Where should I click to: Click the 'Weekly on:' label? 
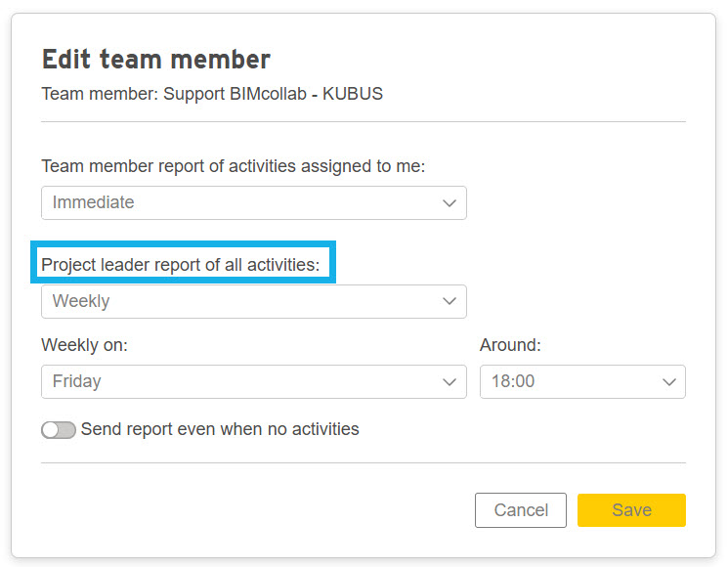[84, 345]
